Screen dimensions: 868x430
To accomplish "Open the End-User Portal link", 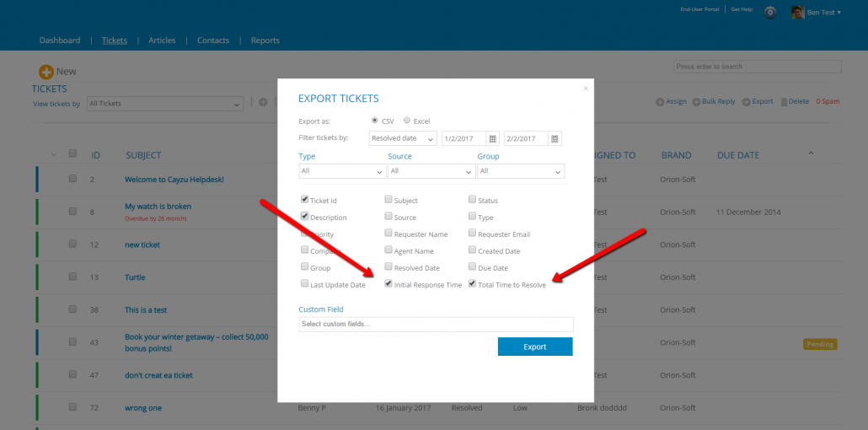I will tap(699, 10).
